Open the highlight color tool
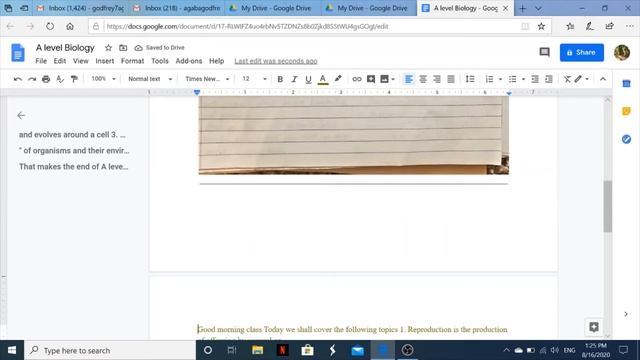This screenshot has height=360, width=640. [338, 79]
